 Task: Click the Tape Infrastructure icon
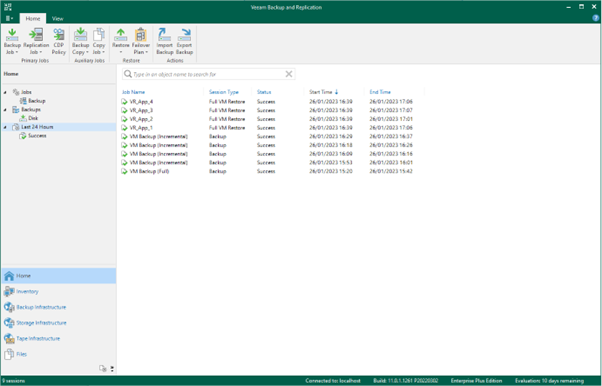[x=9, y=339]
